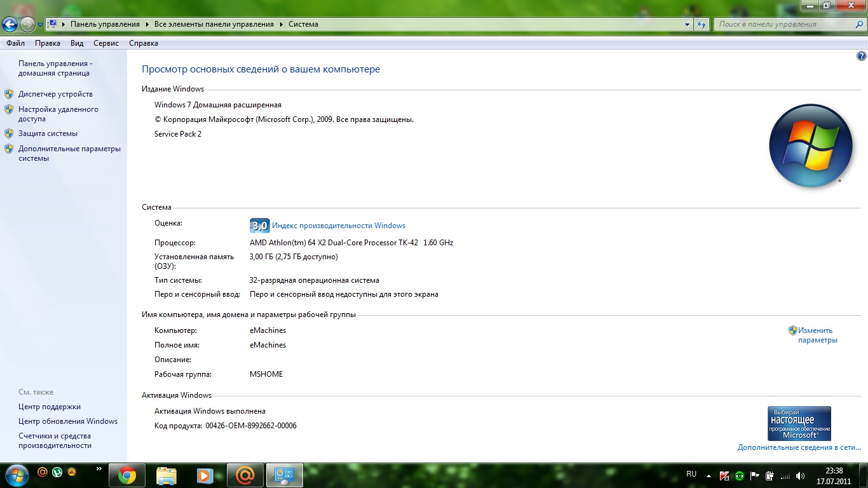Viewport: 868px width, 488px height.
Task: Click the Windows logo image
Action: click(x=811, y=146)
